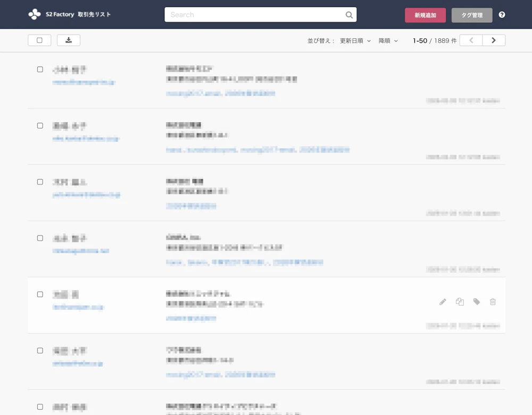Viewport: 532px width, 415px height.
Task: Click the magnifier search icon
Action: [349, 15]
